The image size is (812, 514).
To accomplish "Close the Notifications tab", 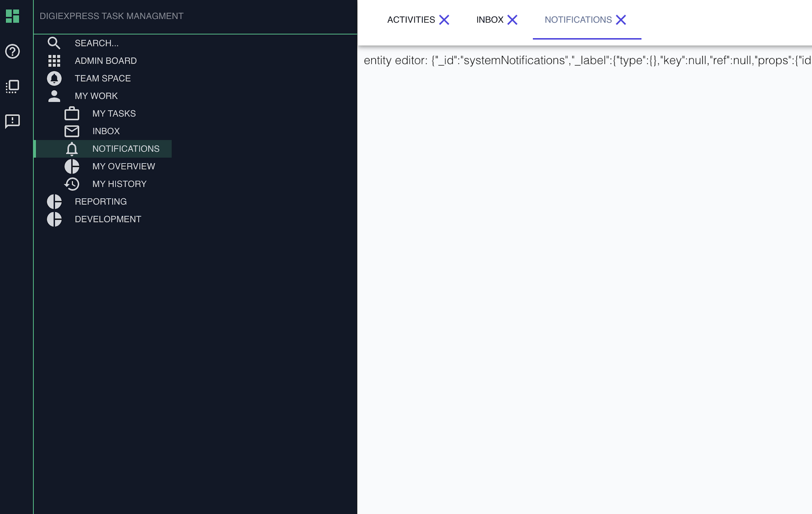I will point(621,20).
